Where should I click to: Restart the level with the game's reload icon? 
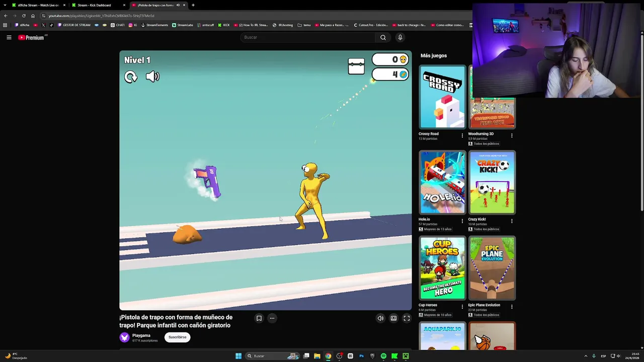coord(131,76)
